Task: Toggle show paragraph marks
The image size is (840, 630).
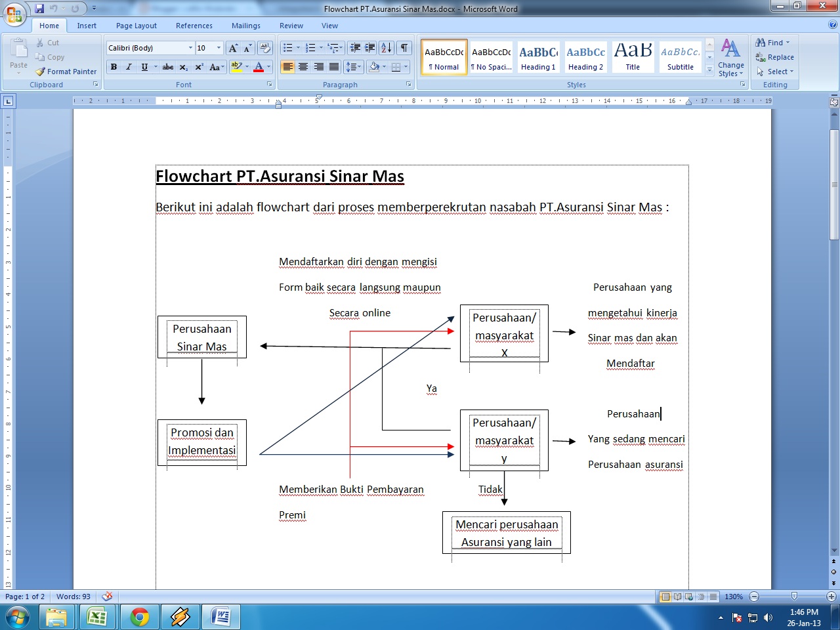Action: click(x=404, y=48)
